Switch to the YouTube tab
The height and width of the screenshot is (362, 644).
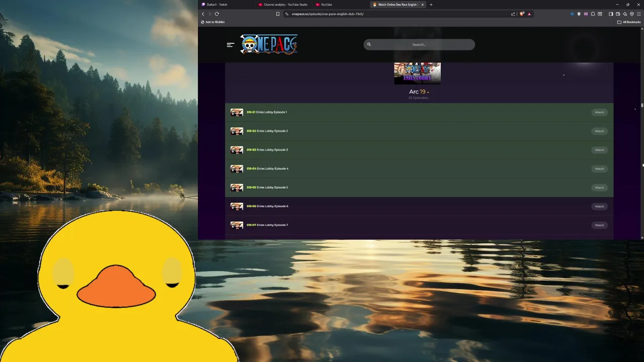click(341, 5)
